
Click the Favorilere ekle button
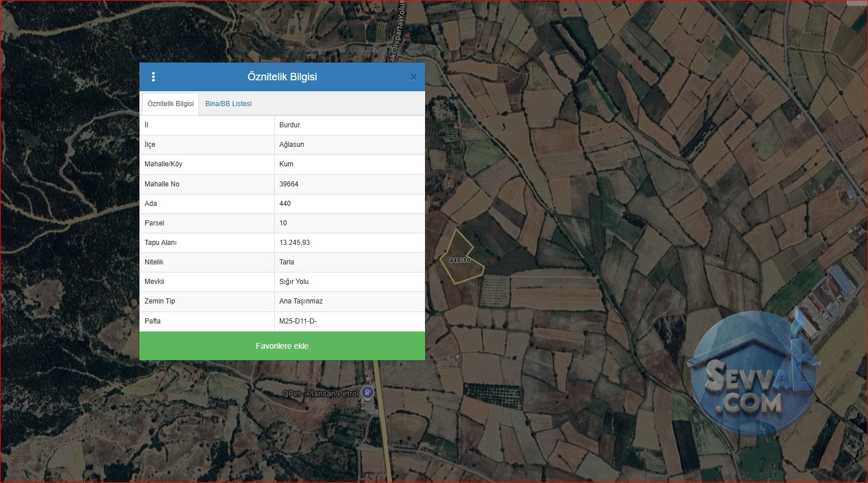tap(282, 346)
